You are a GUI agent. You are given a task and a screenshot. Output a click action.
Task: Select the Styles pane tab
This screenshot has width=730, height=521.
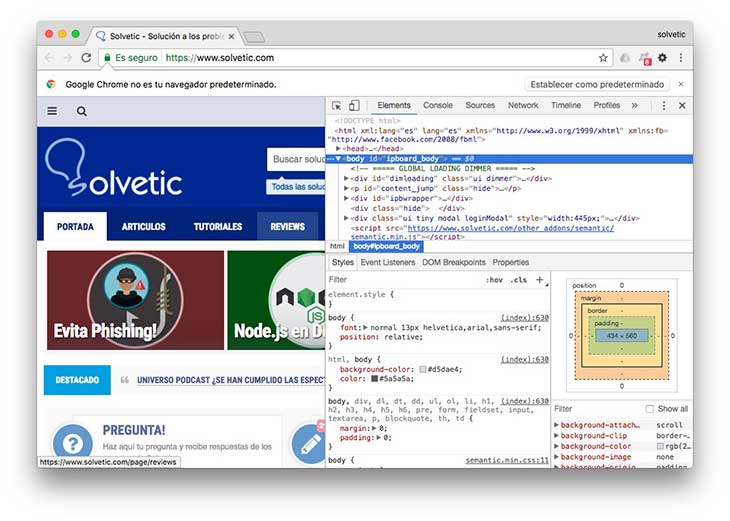pos(343,262)
